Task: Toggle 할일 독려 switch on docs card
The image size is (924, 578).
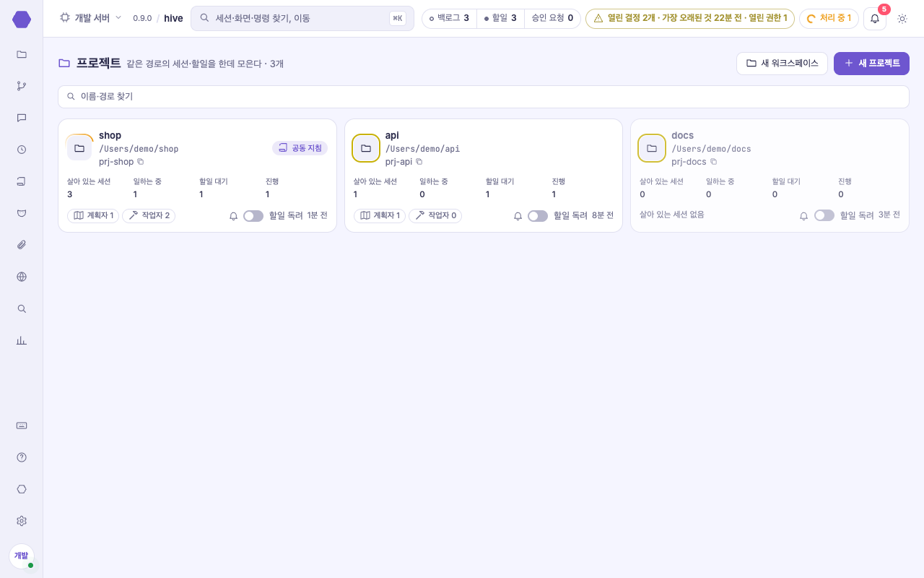Action: pos(824,215)
